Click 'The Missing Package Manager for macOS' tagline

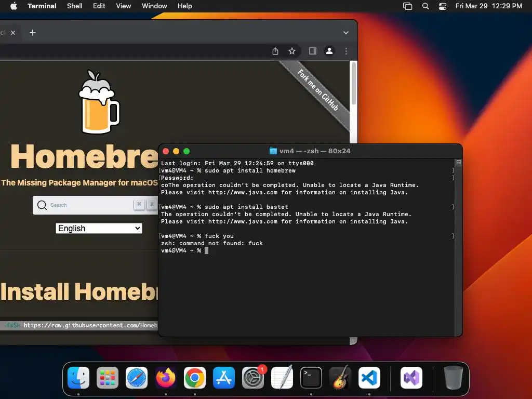coord(79,182)
